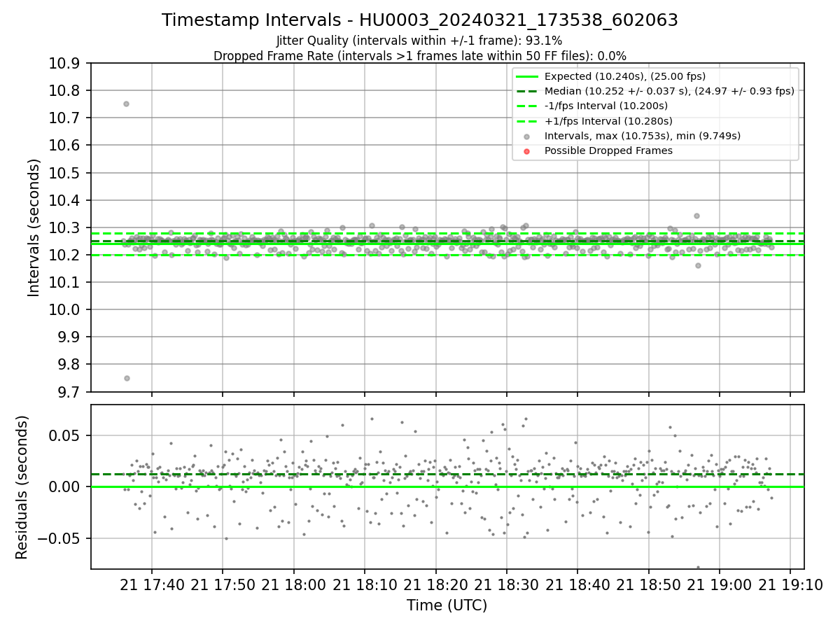Image resolution: width=840 pixels, height=630 pixels.
Task: Click the dark green dashed Median sample in legend
Action: tap(526, 91)
